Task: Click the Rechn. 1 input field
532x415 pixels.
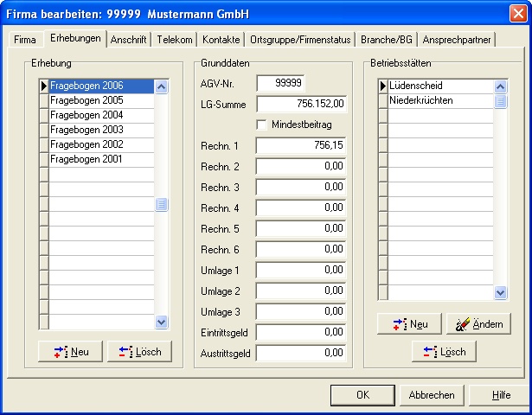Action: coord(301,145)
